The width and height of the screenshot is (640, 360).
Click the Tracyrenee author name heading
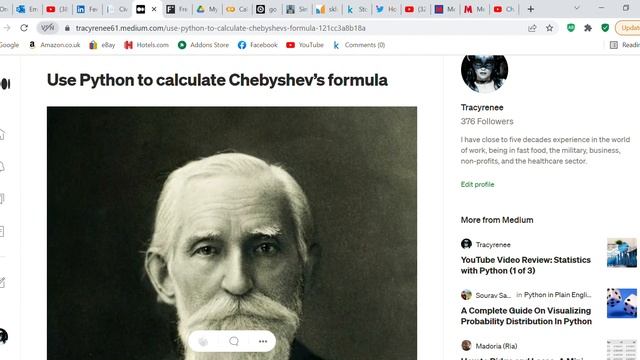[482, 107]
